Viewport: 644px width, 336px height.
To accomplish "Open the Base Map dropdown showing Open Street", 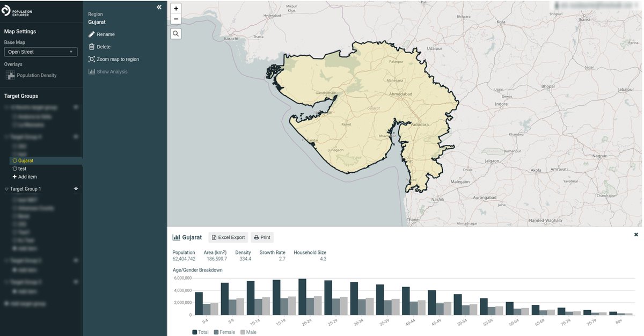I will pos(41,52).
